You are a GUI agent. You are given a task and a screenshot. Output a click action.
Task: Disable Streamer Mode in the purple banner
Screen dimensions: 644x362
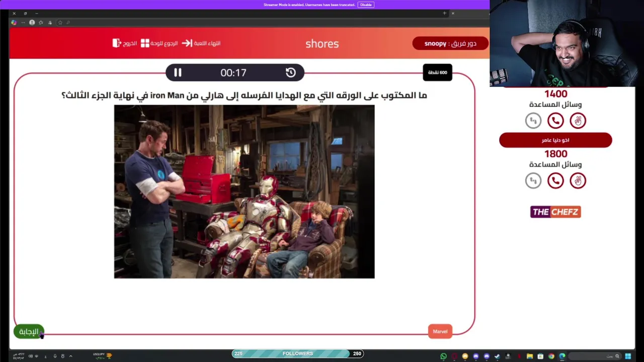pos(366,5)
